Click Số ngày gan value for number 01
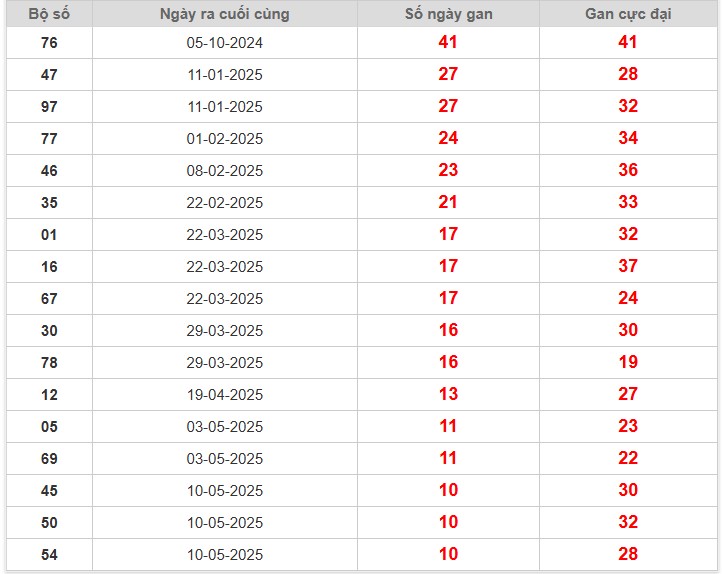This screenshot has width=722, height=574. coord(448,234)
